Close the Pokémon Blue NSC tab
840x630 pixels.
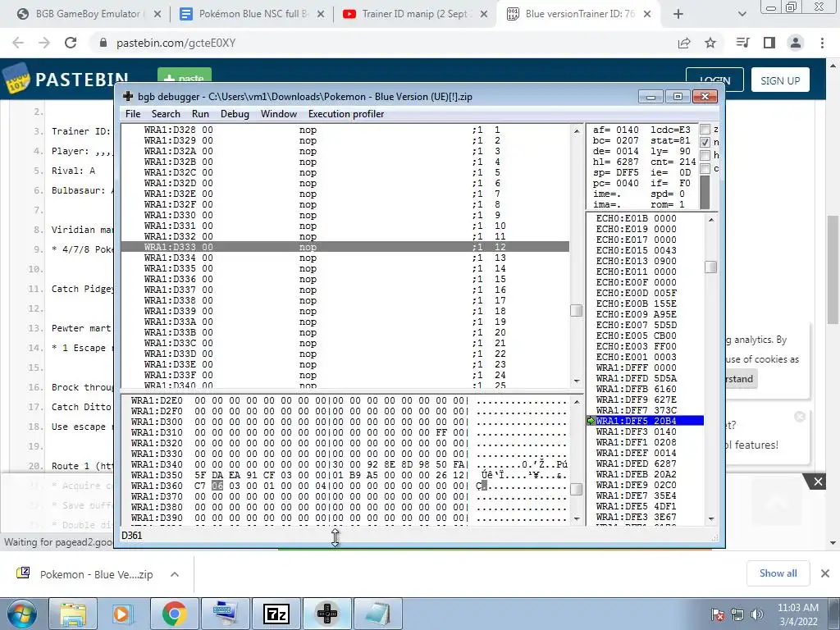(321, 14)
